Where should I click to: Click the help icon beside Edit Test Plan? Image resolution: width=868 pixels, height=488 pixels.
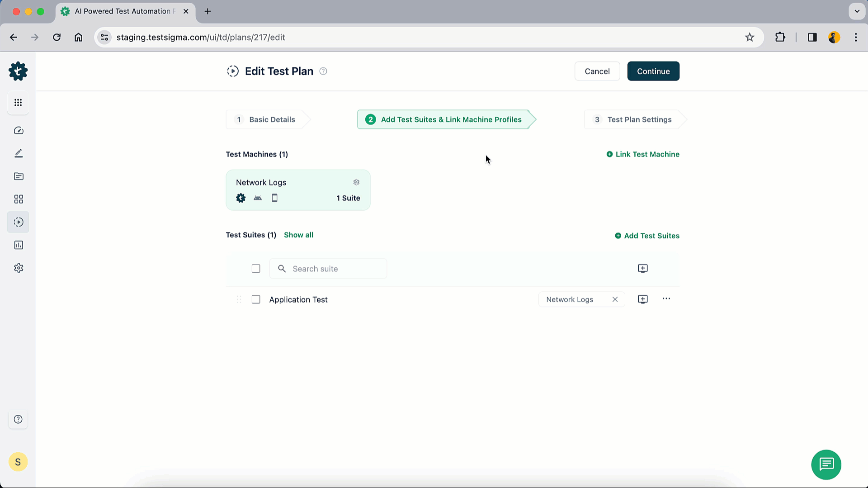coord(323,71)
